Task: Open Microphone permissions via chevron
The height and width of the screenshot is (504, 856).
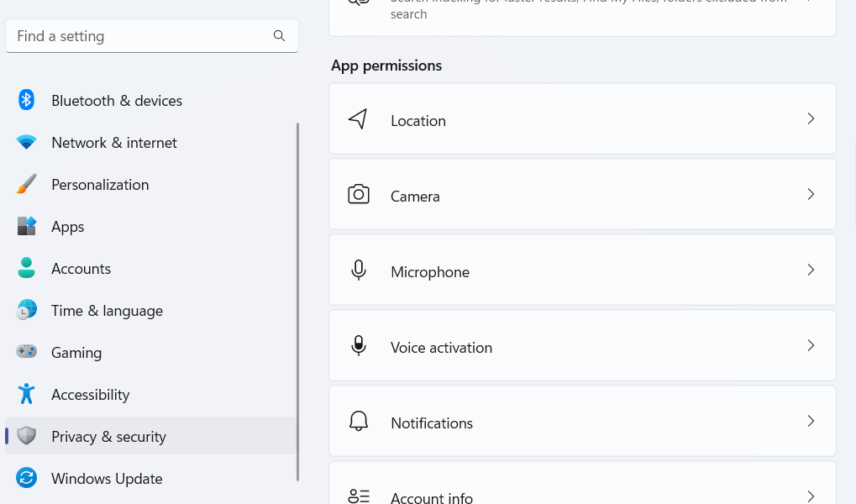Action: pyautogui.click(x=811, y=270)
